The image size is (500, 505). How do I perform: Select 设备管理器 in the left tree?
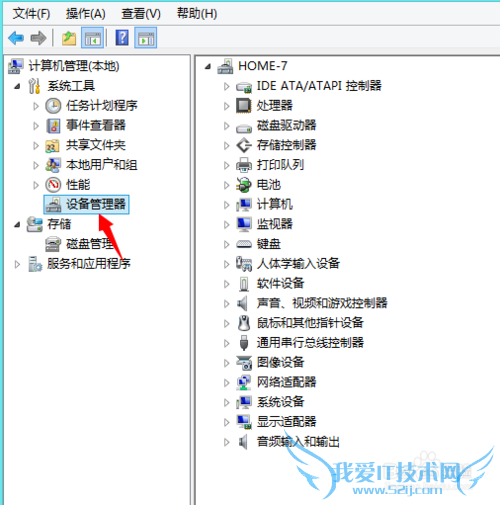(x=86, y=204)
